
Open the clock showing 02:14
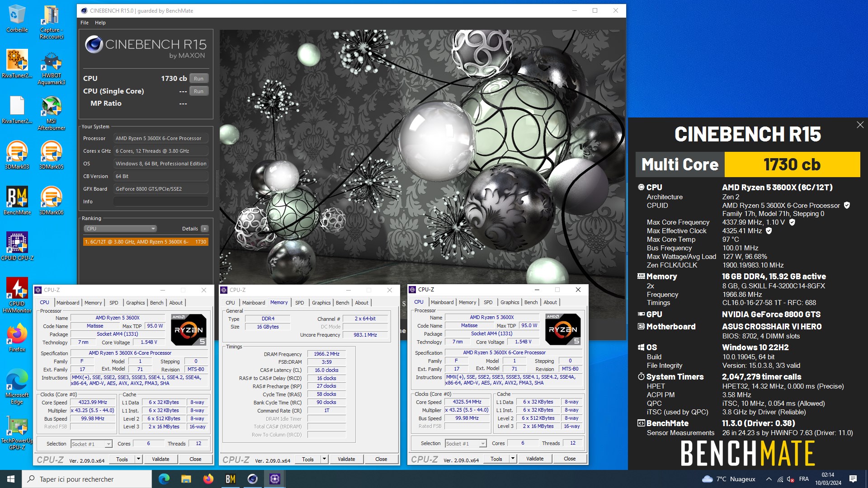click(828, 479)
